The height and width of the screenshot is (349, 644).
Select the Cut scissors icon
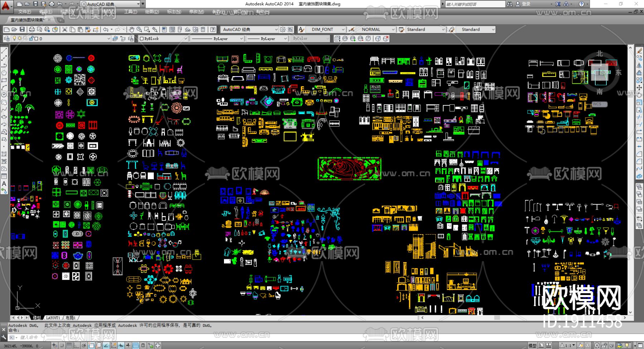(x=65, y=29)
